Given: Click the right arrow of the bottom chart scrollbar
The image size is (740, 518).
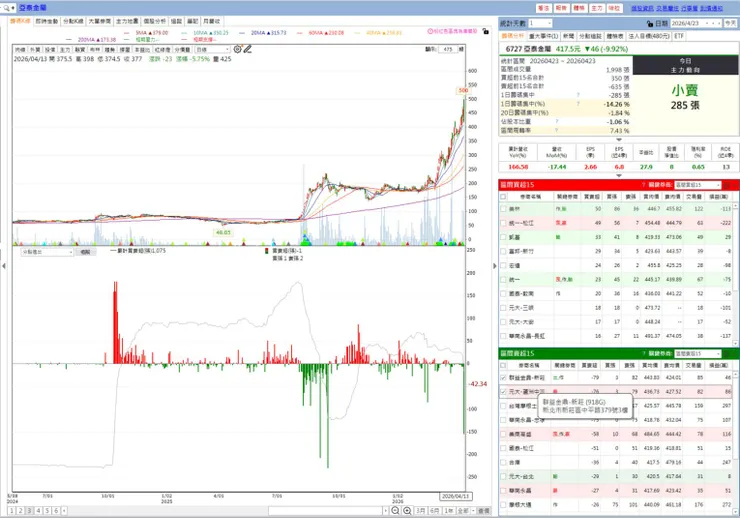Looking at the screenshot, I should click(386, 511).
